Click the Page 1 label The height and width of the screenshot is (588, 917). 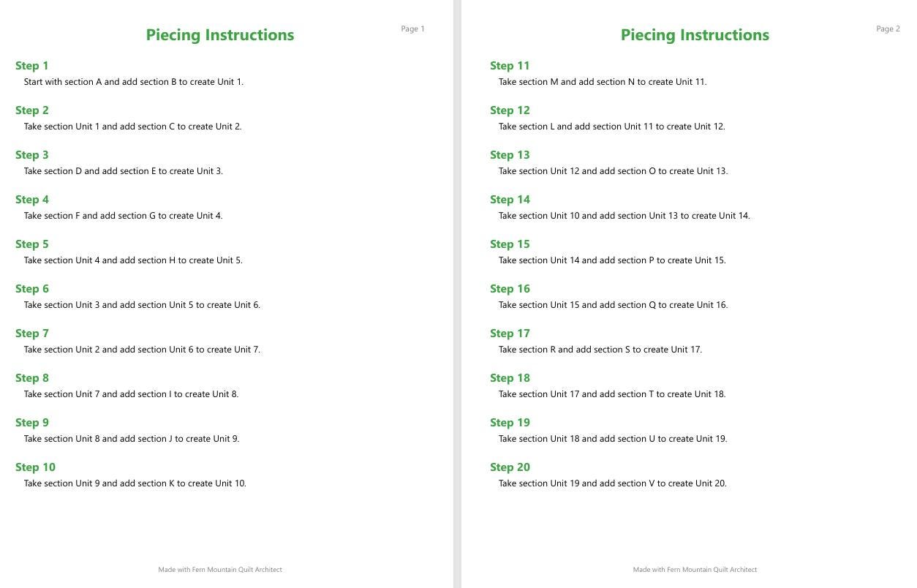pos(412,29)
